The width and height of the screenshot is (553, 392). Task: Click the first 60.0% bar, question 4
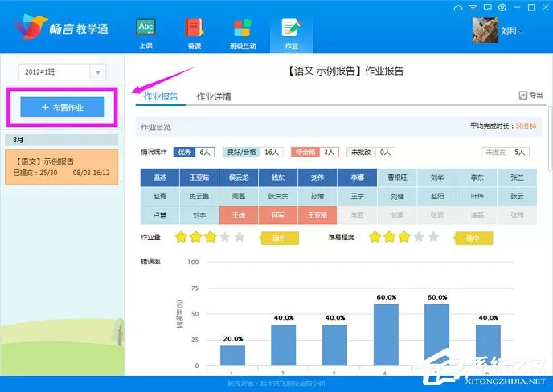386,335
